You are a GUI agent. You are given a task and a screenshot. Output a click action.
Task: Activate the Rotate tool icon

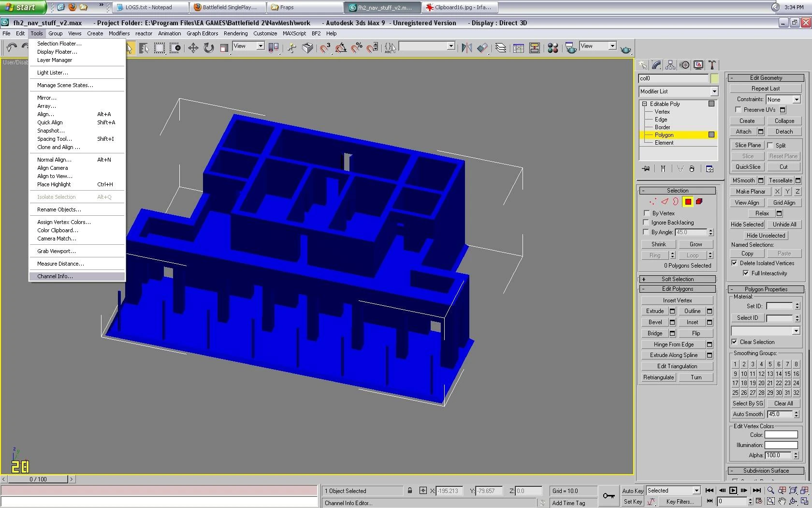[x=209, y=48]
